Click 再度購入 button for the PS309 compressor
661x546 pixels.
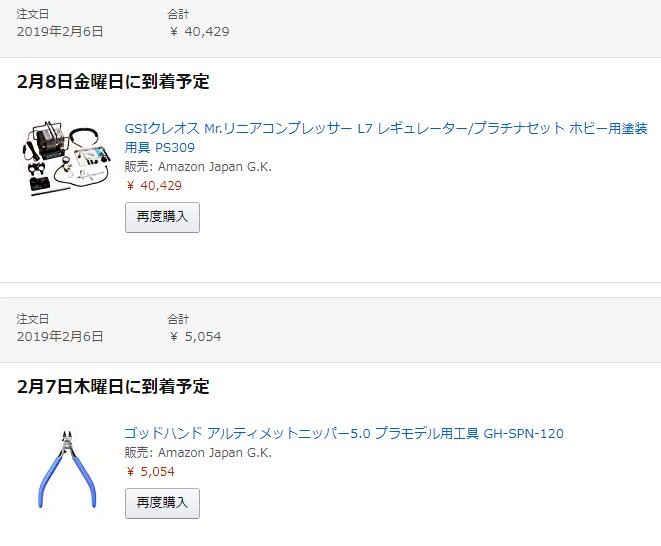162,217
